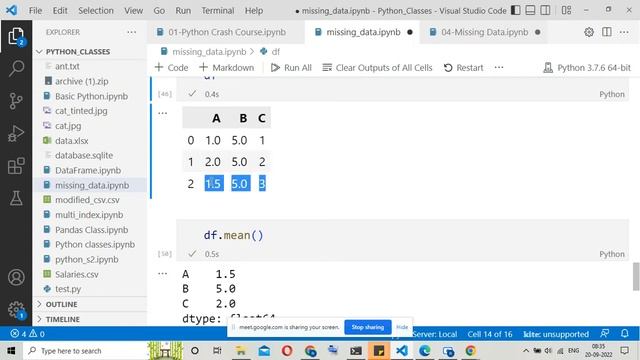Click the feedback icon in status bar
This screenshot has width=640, height=360.
pos(605,334)
